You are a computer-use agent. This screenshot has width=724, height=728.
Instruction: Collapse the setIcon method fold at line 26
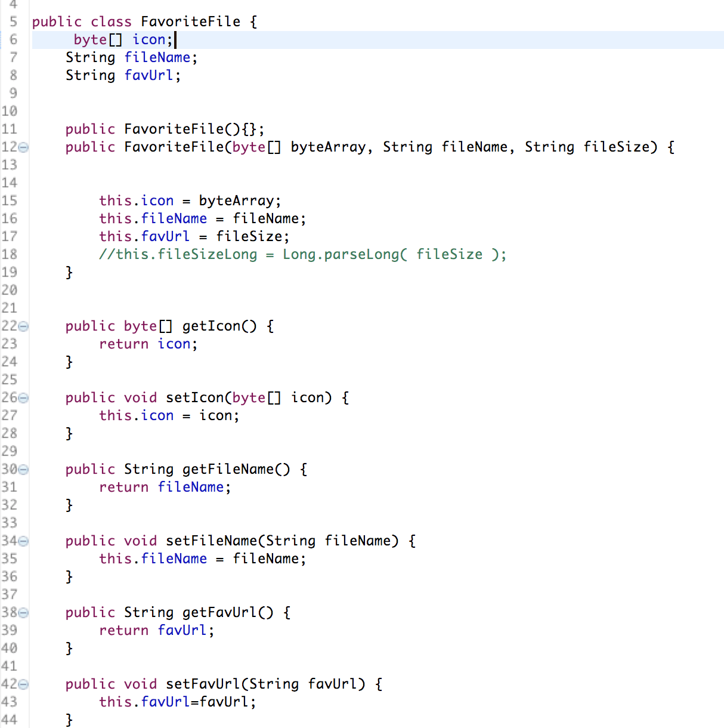point(23,398)
